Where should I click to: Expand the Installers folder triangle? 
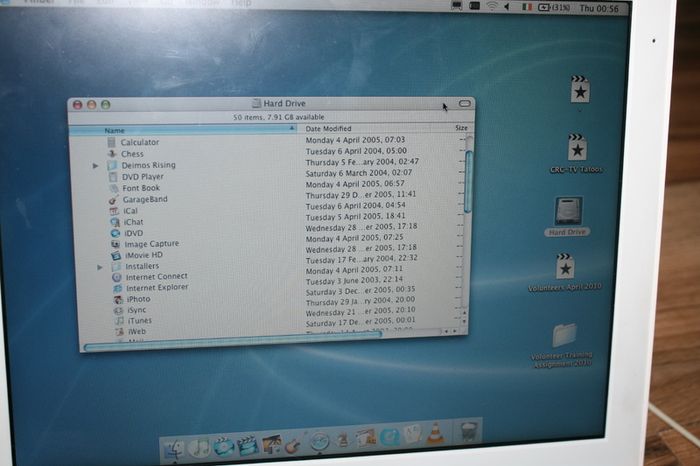tap(100, 267)
